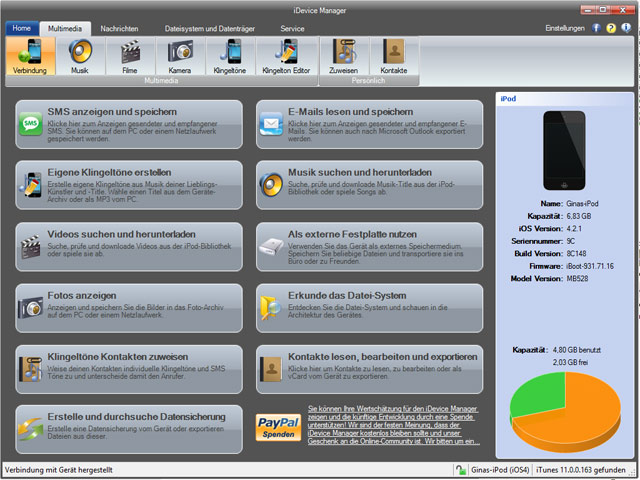Open E-Mails lesen und speichern
The width and height of the screenshot is (640, 480).
[369, 124]
